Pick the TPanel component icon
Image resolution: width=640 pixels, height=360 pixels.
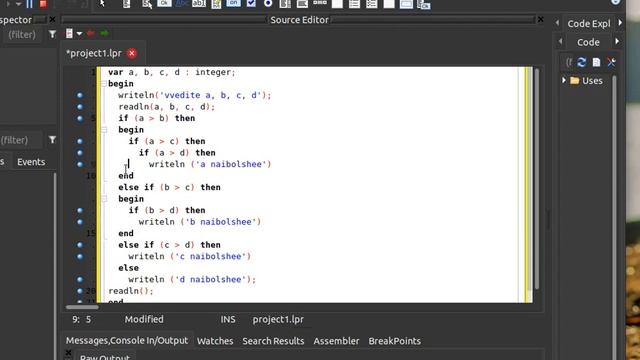[389, 4]
